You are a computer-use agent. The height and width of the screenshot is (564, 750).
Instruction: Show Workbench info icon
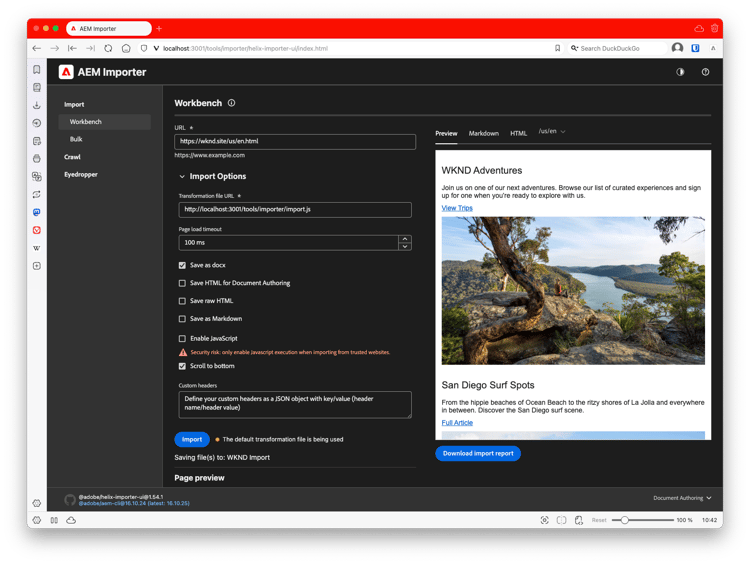pos(232,103)
